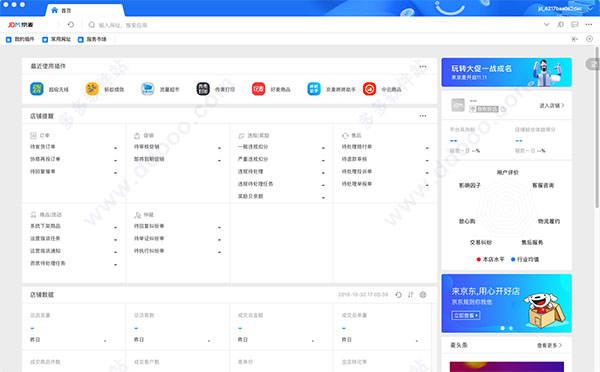
Task: Click the shop avatar thumbnail
Action: click(458, 105)
